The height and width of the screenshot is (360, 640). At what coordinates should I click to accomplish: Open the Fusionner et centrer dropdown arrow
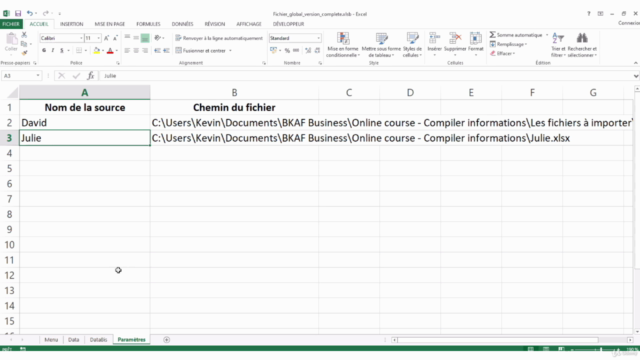[x=230, y=51]
